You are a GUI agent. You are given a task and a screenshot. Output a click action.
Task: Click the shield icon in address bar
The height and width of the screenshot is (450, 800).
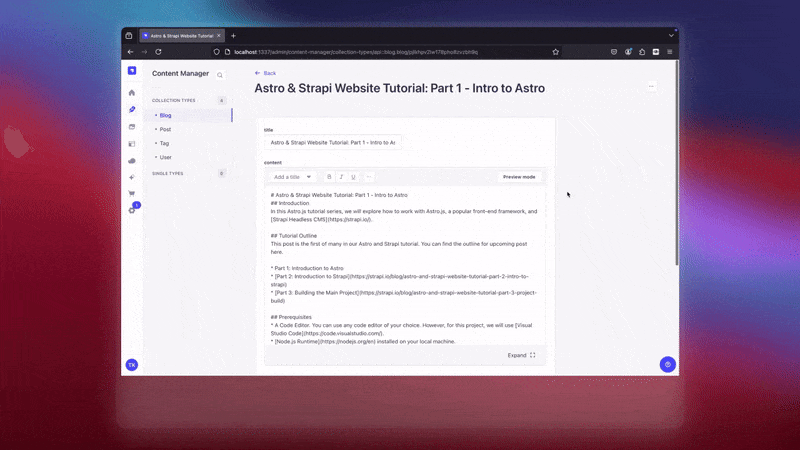point(216,52)
